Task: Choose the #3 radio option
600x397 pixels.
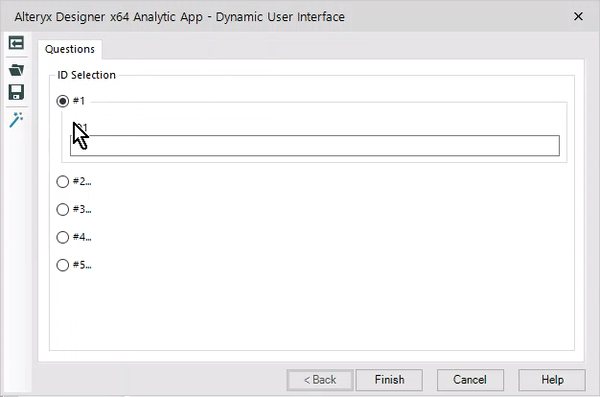Action: coord(62,209)
